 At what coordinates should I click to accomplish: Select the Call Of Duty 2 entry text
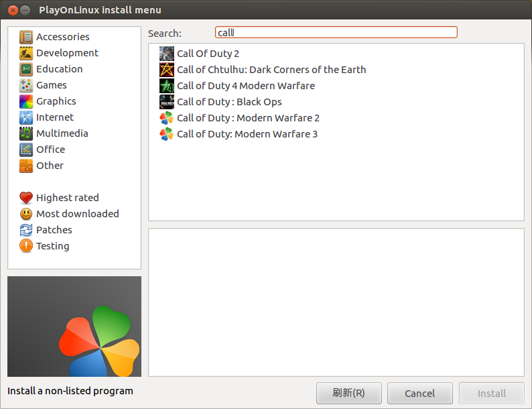point(208,54)
